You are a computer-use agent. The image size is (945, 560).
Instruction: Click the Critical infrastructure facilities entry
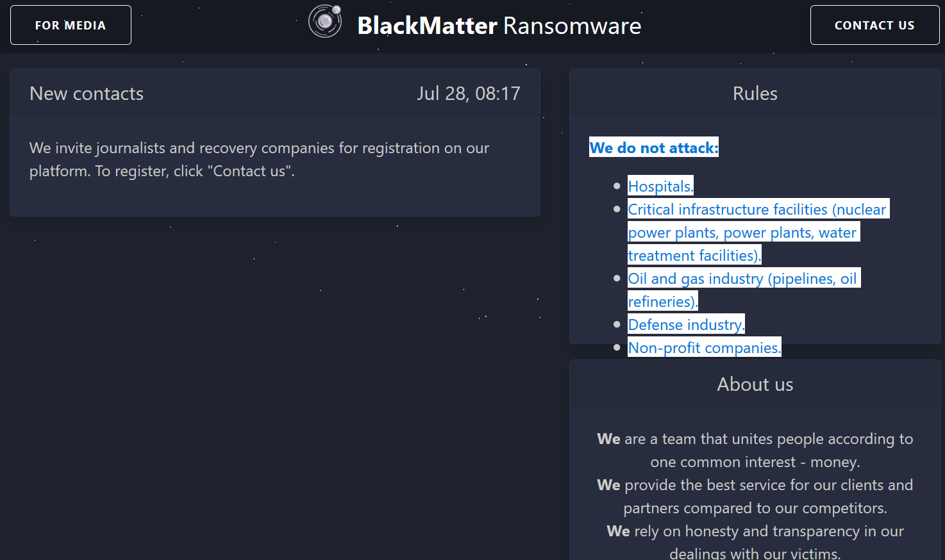tap(757, 210)
